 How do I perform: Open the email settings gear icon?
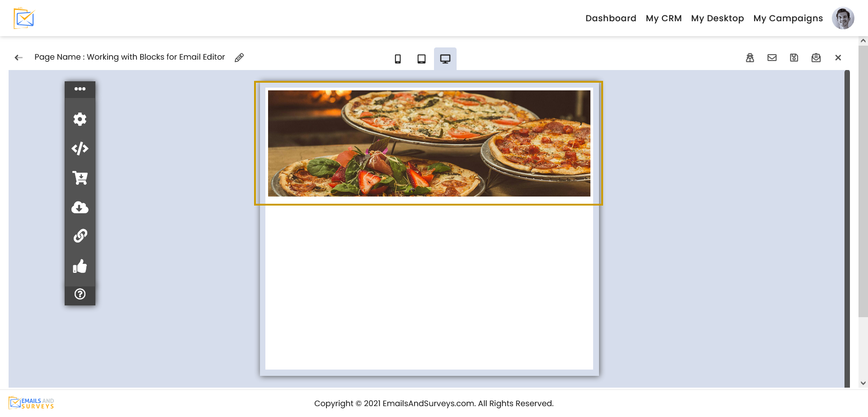click(x=80, y=119)
